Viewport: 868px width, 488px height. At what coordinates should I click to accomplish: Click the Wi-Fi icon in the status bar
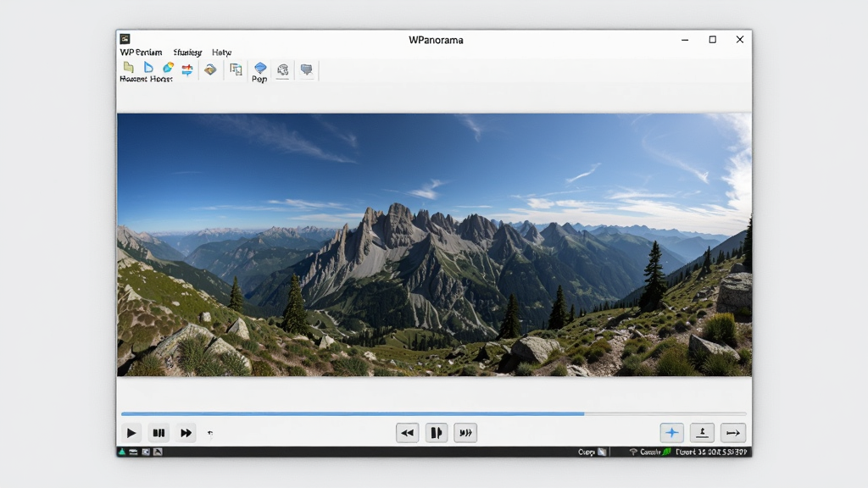click(633, 452)
